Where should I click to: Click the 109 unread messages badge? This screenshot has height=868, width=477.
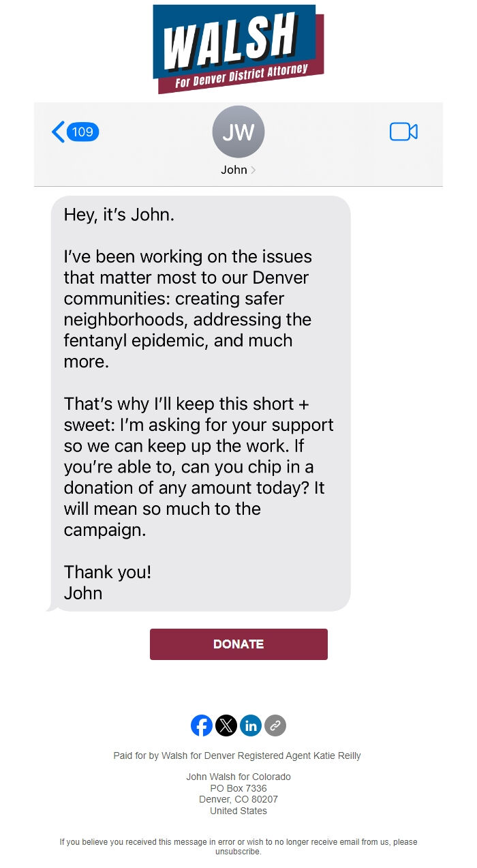tap(82, 132)
